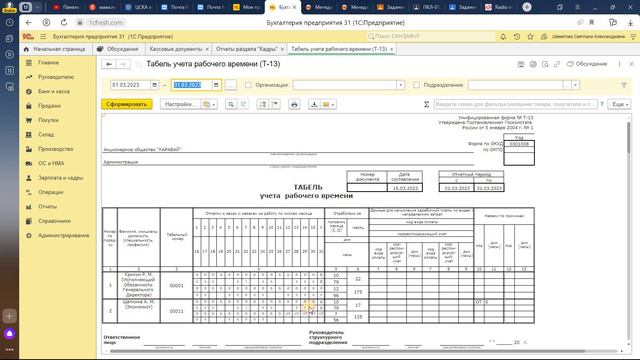Open the Отчеты section
Image resolution: width=640 pixels, height=360 pixels.
[47, 207]
